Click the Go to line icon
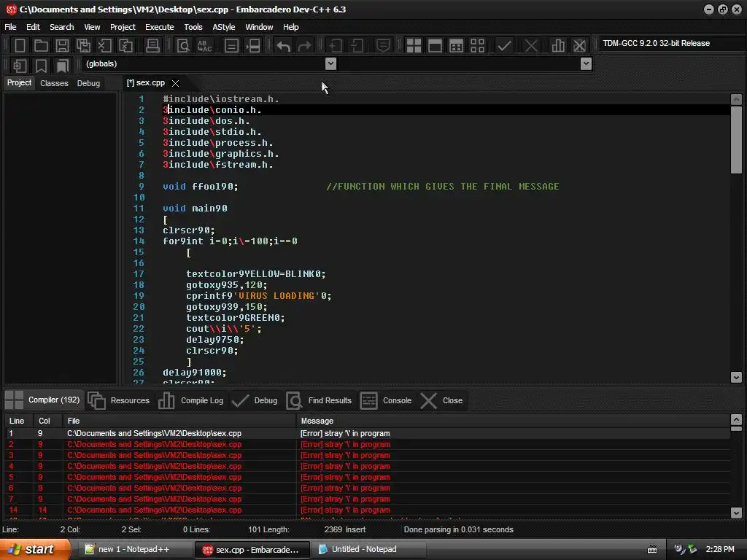The width and height of the screenshot is (747, 560). pos(252,46)
